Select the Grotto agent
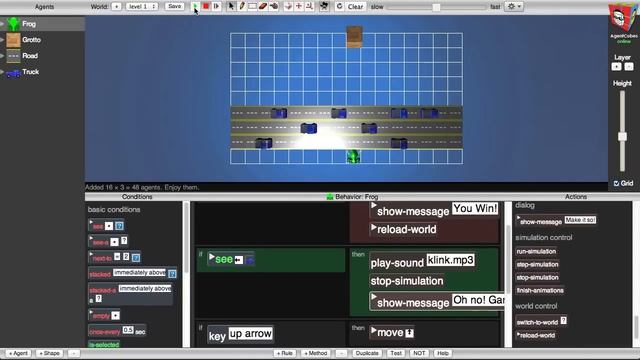Screen dimensions: 640x360 click(42, 40)
